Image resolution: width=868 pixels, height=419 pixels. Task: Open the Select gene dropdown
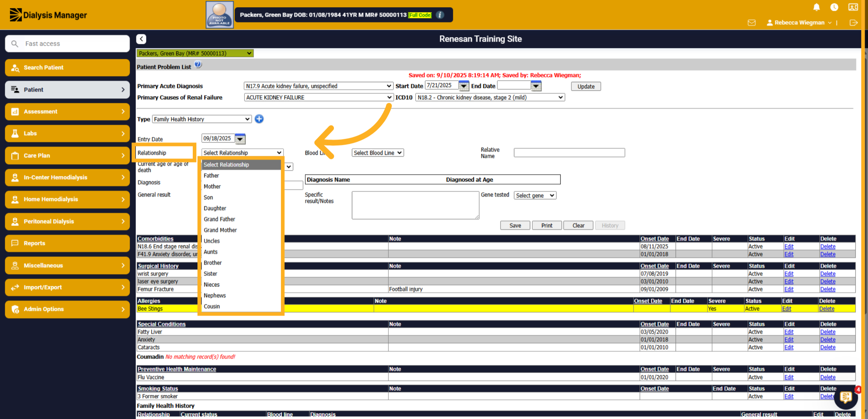tap(535, 196)
